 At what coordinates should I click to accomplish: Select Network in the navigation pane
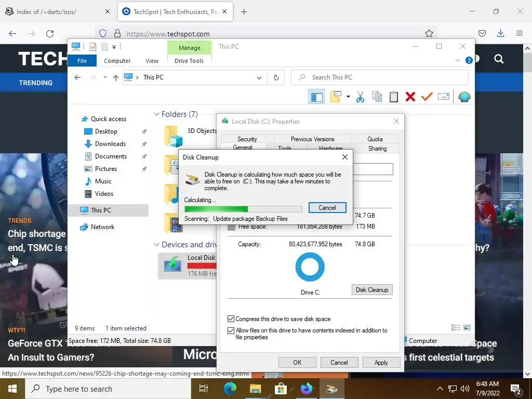(x=102, y=227)
